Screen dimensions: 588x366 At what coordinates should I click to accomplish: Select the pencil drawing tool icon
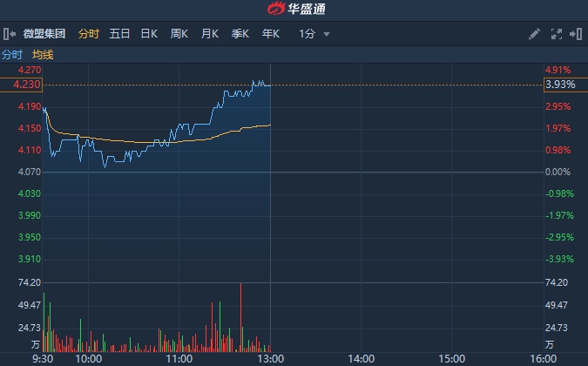(535, 34)
